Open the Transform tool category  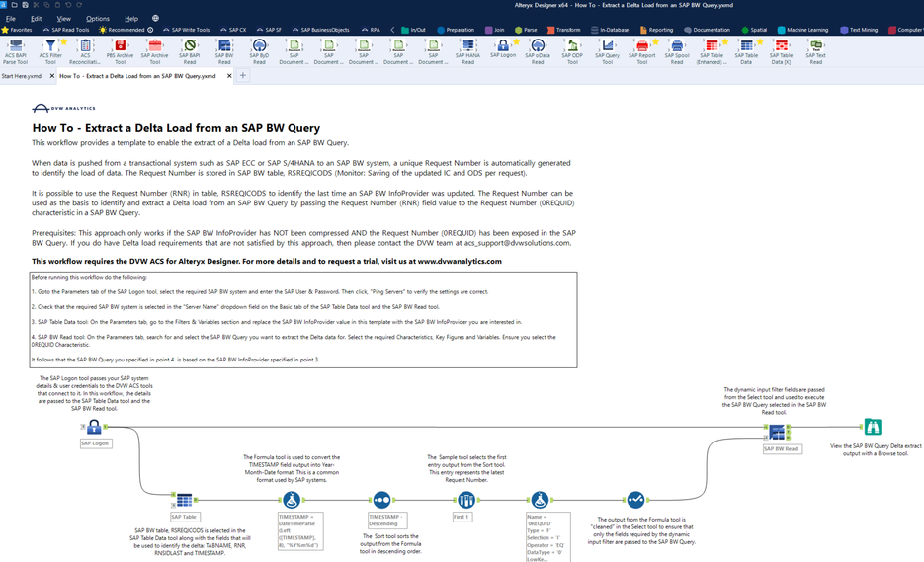[563, 30]
